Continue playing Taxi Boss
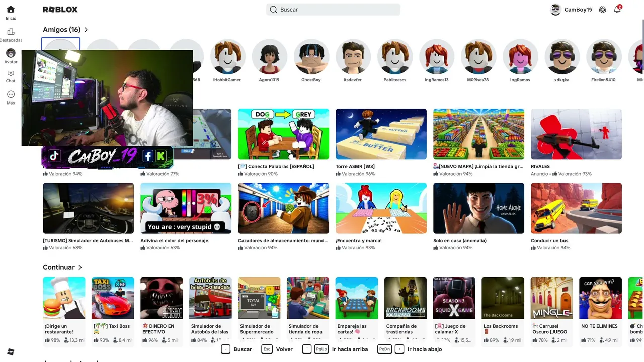Viewport: 644px width, 362px height. click(113, 298)
